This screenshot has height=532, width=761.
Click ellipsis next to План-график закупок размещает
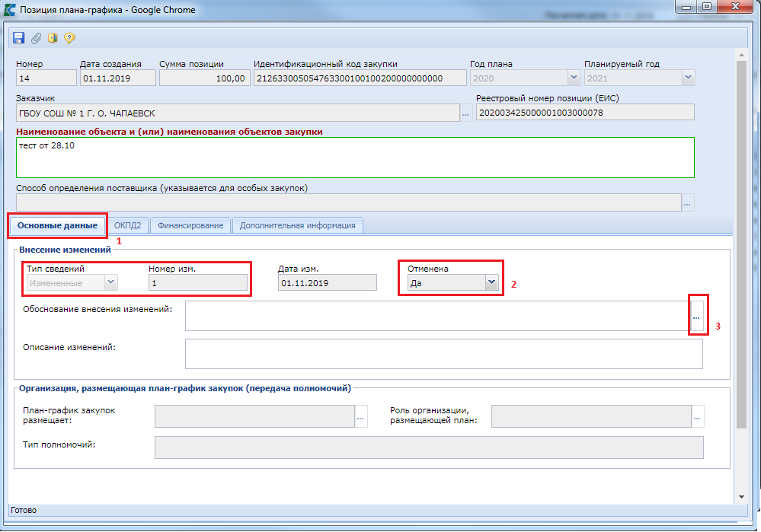[x=361, y=416]
